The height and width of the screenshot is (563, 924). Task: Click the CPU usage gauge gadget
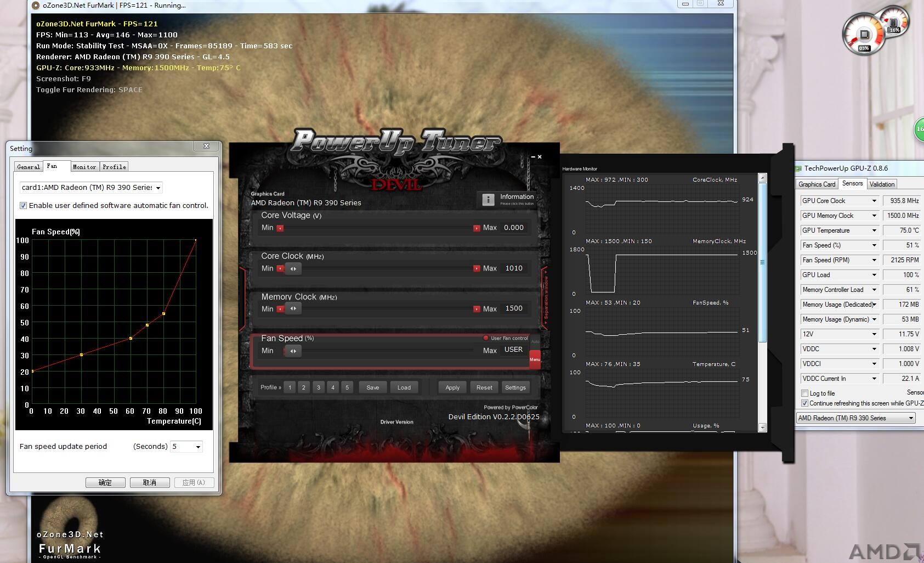pos(864,35)
